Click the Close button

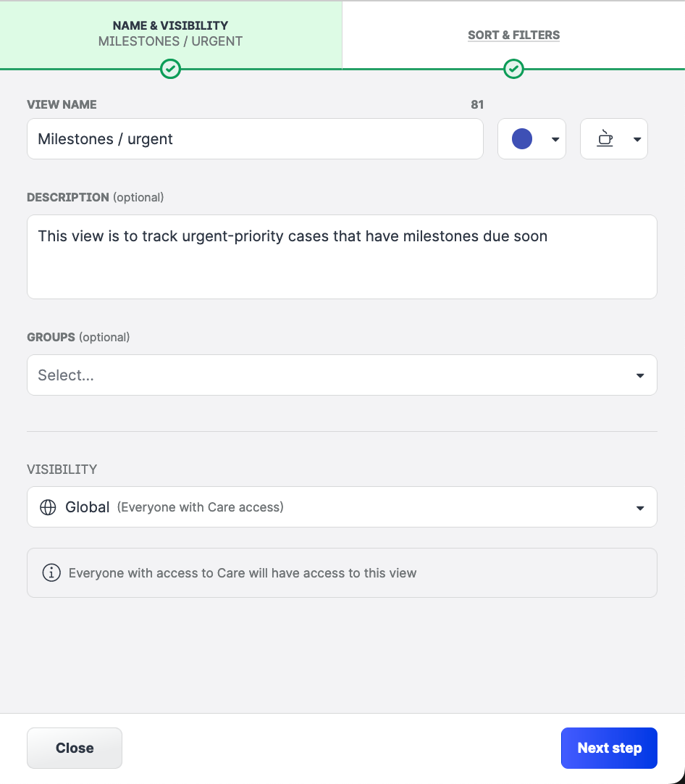point(75,748)
